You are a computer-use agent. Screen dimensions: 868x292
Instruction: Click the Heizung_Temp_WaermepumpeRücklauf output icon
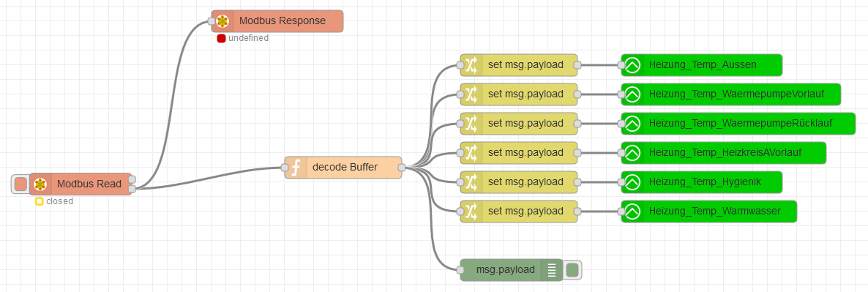coord(633,124)
